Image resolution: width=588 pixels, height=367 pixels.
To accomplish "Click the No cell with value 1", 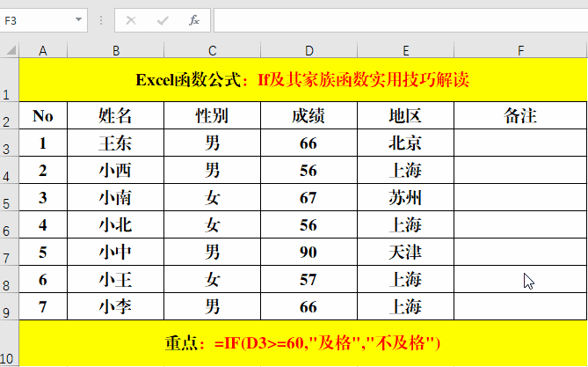I will click(43, 143).
